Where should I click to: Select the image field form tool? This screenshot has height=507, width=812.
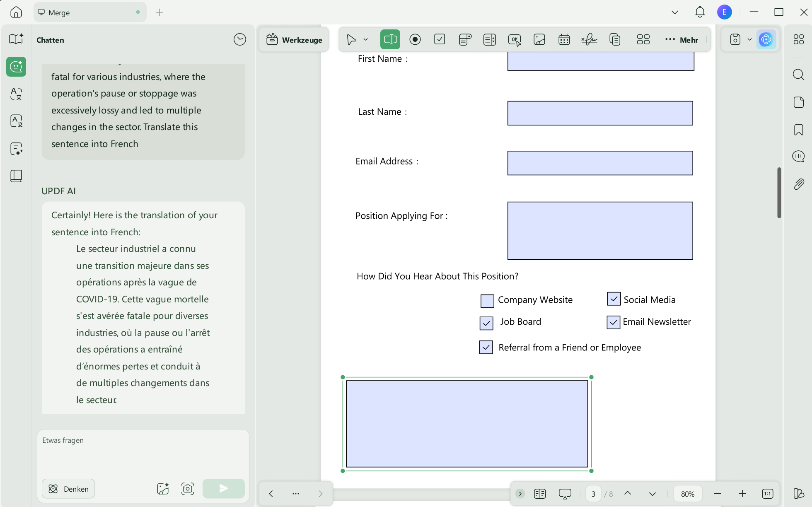[539, 39]
